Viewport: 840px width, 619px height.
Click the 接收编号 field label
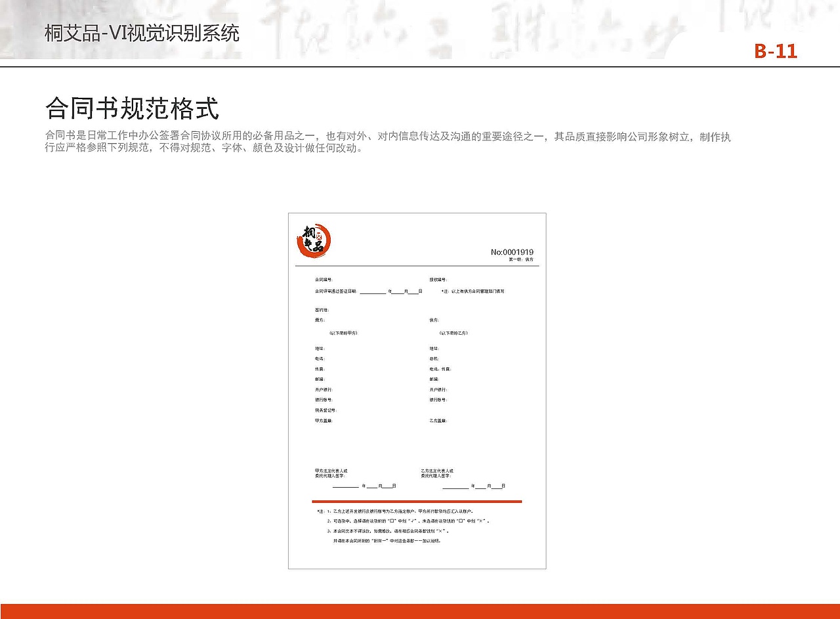click(438, 280)
